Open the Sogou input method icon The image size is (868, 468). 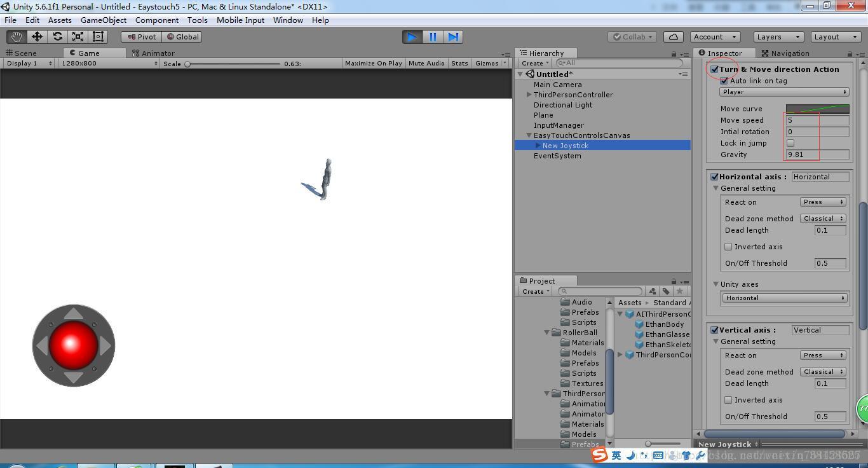coord(599,455)
